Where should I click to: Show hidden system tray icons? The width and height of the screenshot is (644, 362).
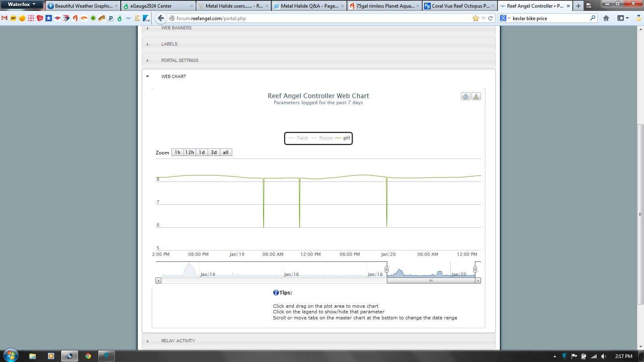click(555, 356)
